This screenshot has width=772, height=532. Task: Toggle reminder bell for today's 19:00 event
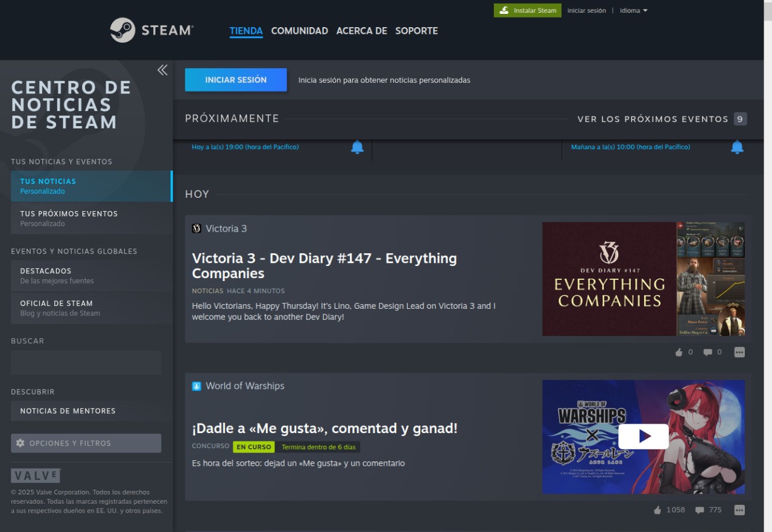(x=357, y=147)
